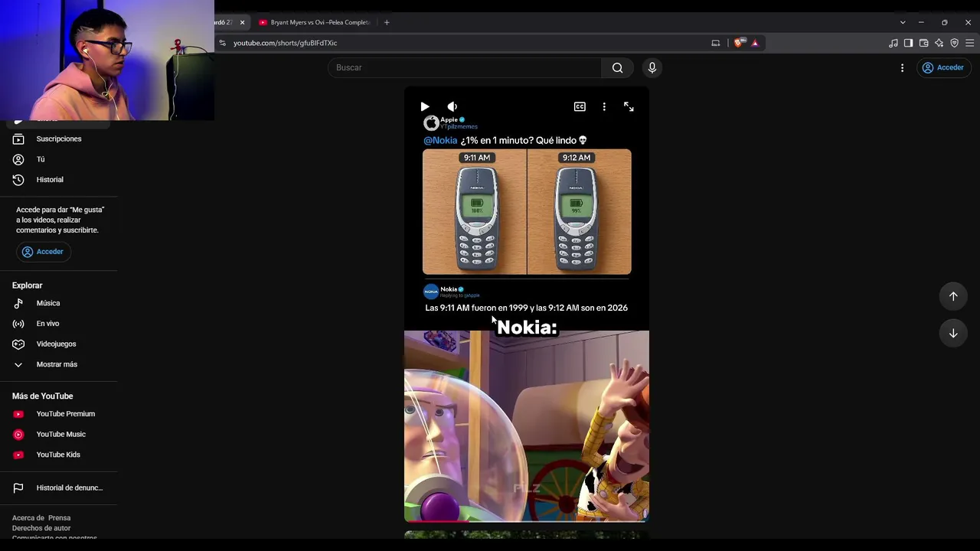Start voice search with the microphone
The image size is (980, 551).
tap(652, 67)
